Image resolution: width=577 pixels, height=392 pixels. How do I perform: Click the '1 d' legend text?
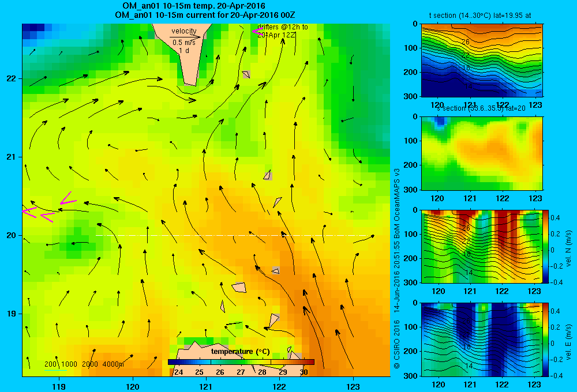pos(184,50)
